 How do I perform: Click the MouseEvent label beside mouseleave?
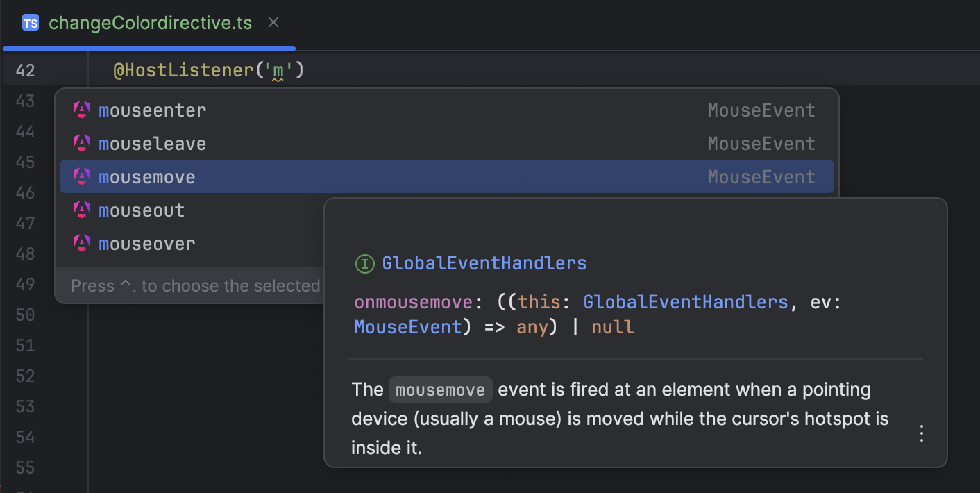[761, 143]
